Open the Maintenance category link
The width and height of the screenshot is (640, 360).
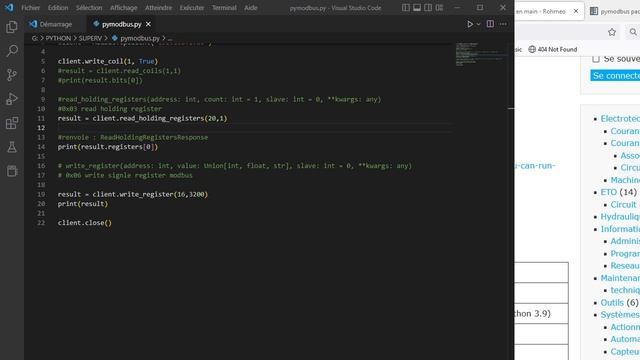coord(620,278)
